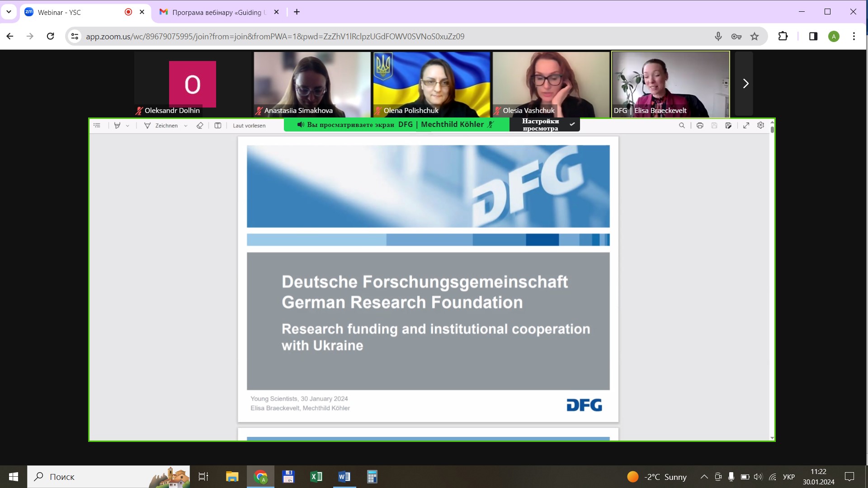Image resolution: width=868 pixels, height=488 pixels.
Task: Click the save-as icon with pen
Action: point(728,125)
